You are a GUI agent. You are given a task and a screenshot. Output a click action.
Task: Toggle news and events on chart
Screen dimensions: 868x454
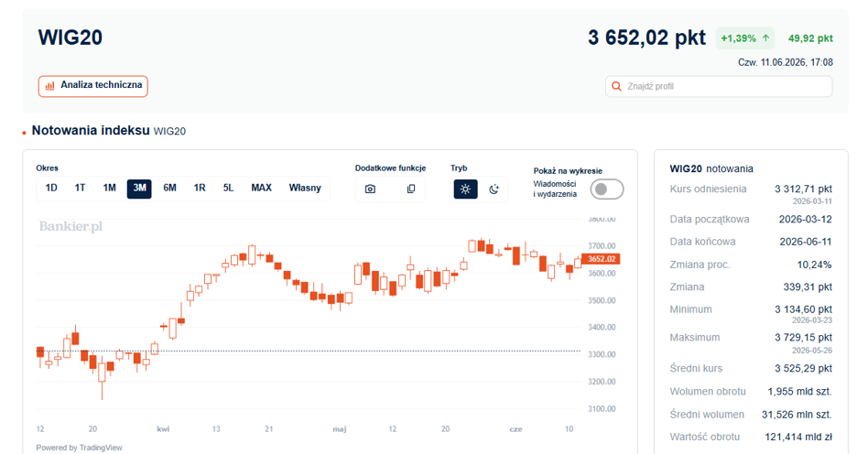coord(607,189)
